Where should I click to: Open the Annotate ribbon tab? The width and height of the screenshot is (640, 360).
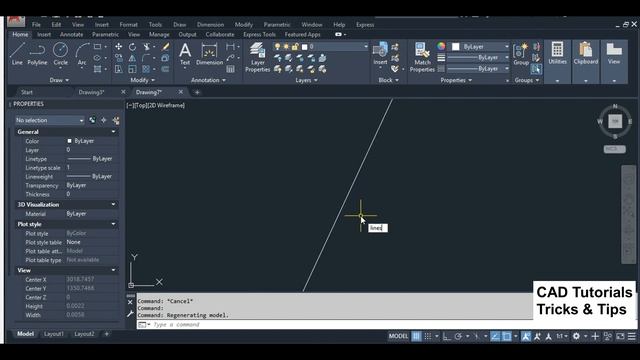click(71, 35)
